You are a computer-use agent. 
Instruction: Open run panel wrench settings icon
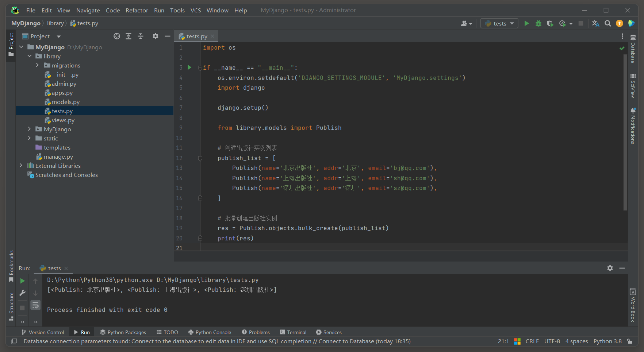point(22,293)
